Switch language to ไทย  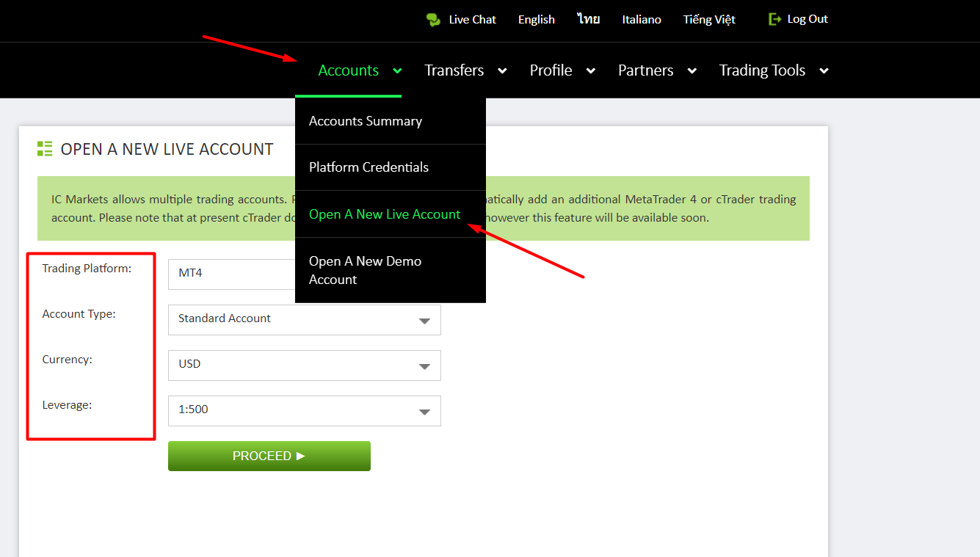coord(589,20)
